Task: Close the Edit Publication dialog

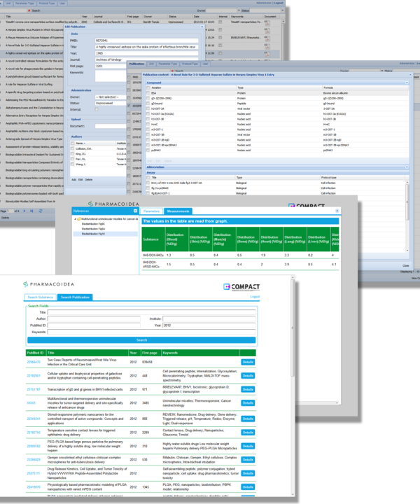Action: click(202, 27)
